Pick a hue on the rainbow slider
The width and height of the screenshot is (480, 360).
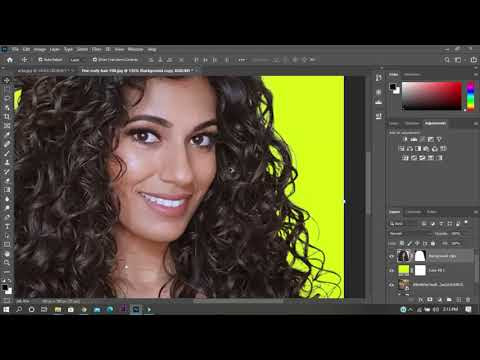click(x=470, y=96)
